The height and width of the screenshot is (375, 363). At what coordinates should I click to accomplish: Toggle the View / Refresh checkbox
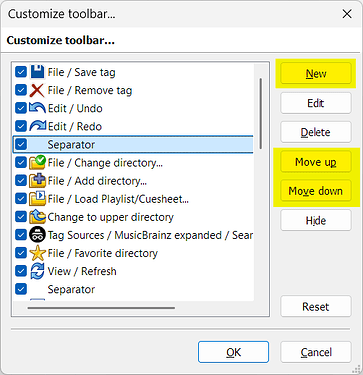[21, 271]
